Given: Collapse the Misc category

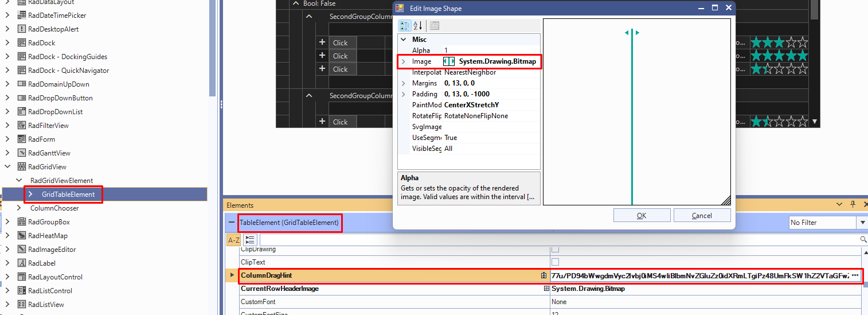Looking at the screenshot, I should point(404,40).
